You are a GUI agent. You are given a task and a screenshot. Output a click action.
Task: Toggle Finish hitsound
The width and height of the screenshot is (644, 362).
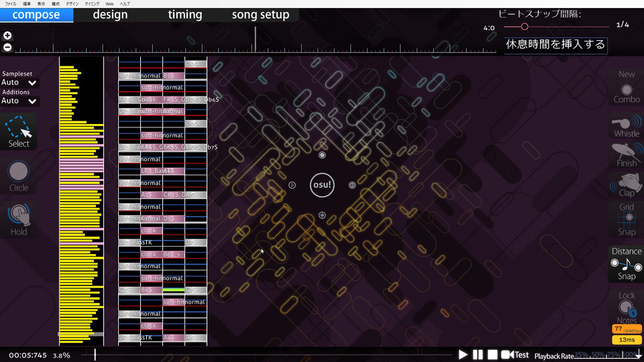coord(627,155)
